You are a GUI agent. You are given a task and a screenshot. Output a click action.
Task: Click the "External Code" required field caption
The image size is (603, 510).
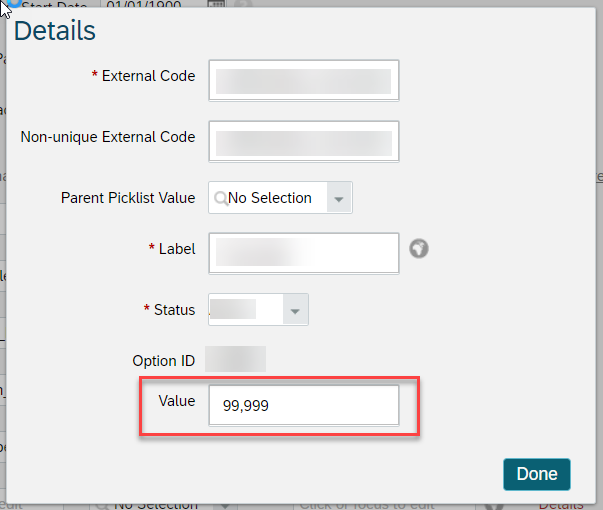[143, 76]
